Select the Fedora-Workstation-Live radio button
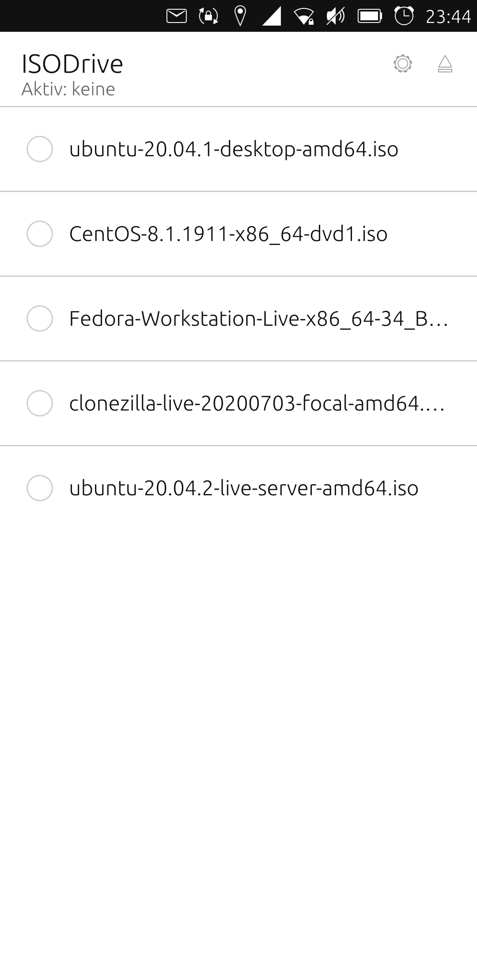This screenshot has width=477, height=980. pyautogui.click(x=40, y=319)
